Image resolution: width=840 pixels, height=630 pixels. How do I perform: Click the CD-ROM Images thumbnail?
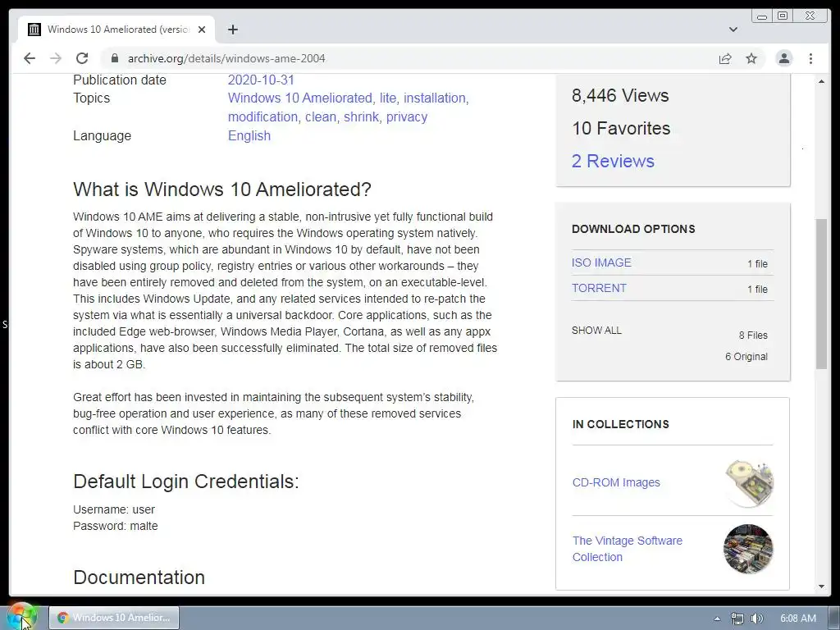pyautogui.click(x=749, y=482)
